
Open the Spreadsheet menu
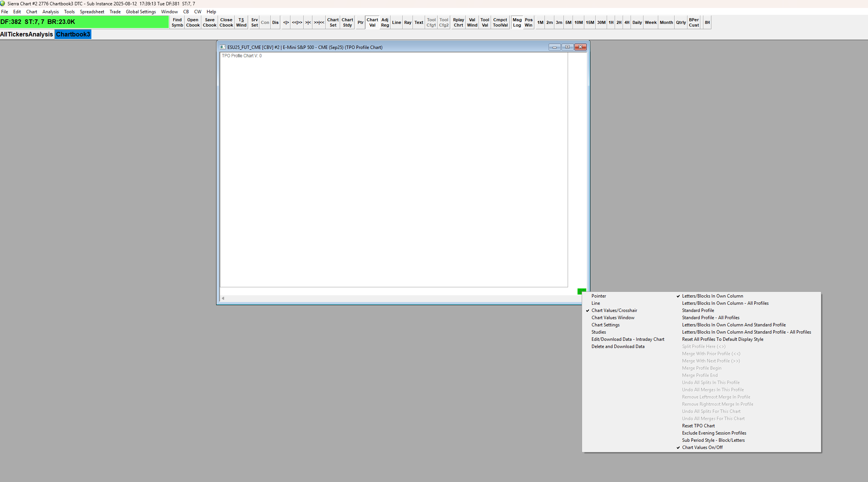pos(92,12)
